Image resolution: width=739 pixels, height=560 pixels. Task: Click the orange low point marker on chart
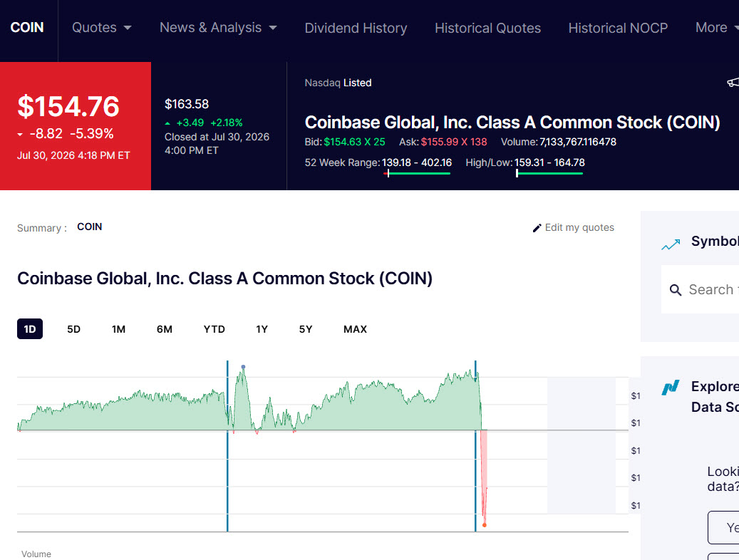tap(485, 524)
